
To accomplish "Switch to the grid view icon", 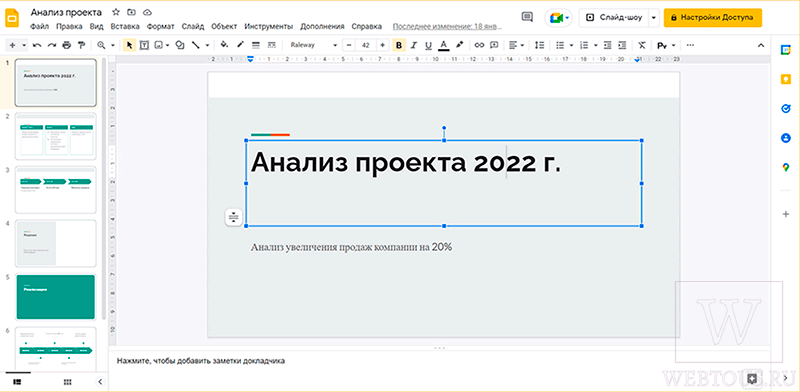I will [x=67, y=381].
